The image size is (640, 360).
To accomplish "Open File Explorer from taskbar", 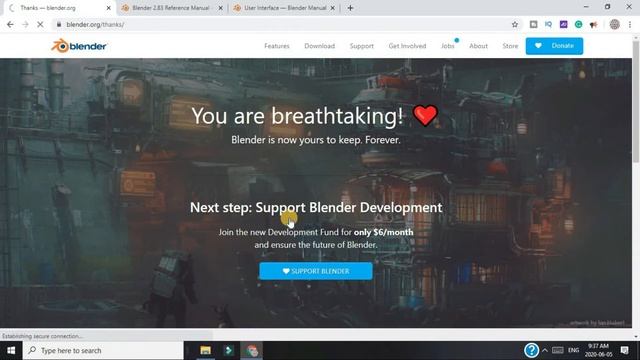I will tap(205, 350).
